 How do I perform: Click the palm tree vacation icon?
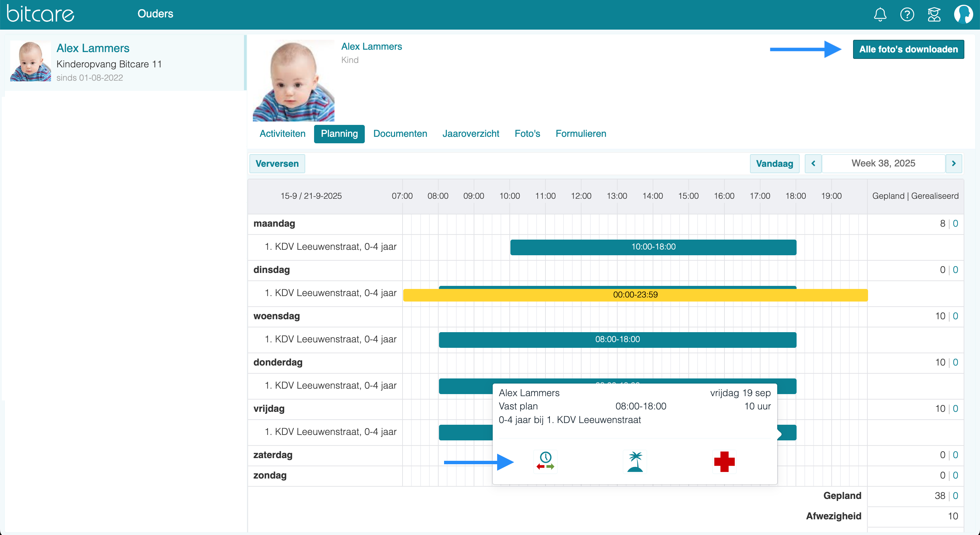(x=635, y=461)
